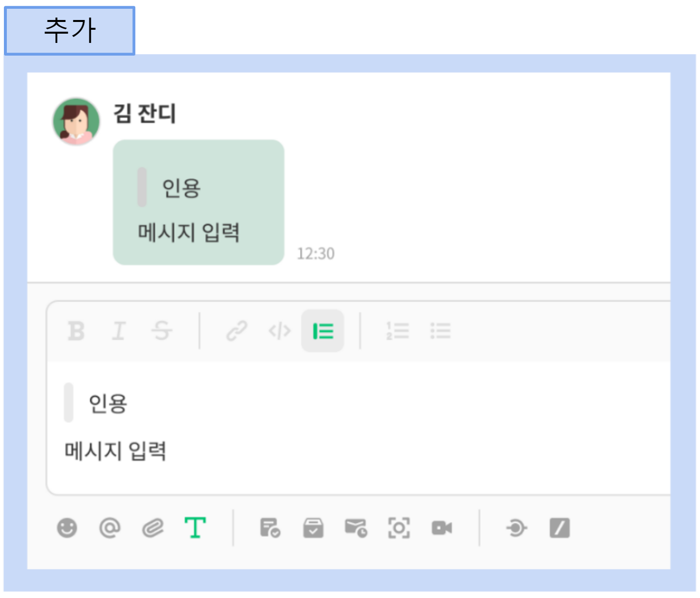Insert a bulleted list
The width and height of the screenshot is (700, 598).
[x=440, y=331]
